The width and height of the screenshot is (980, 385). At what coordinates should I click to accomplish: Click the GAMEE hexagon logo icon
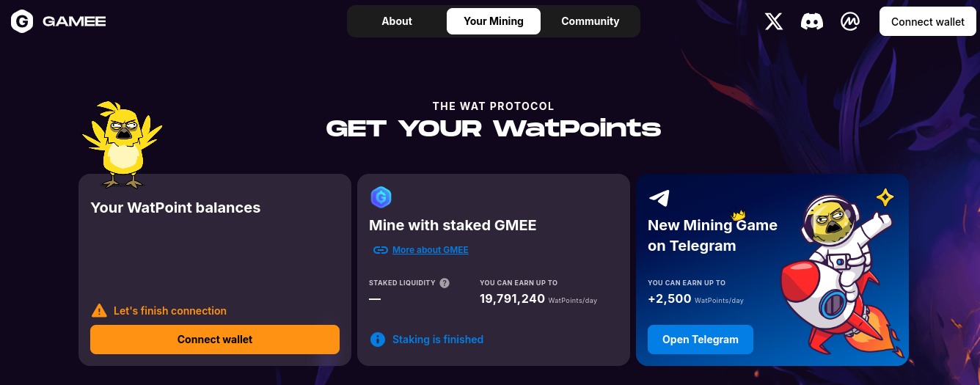point(22,21)
